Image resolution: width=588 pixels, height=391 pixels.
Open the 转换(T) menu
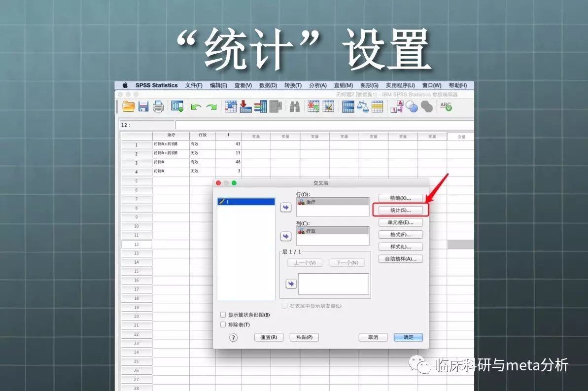coord(293,85)
